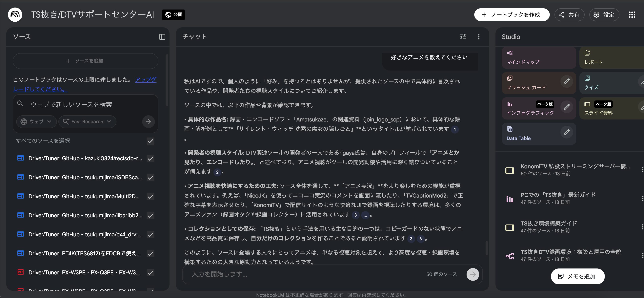Expand the ウェブ source type dropdown
This screenshot has height=298, width=644.
pos(36,122)
